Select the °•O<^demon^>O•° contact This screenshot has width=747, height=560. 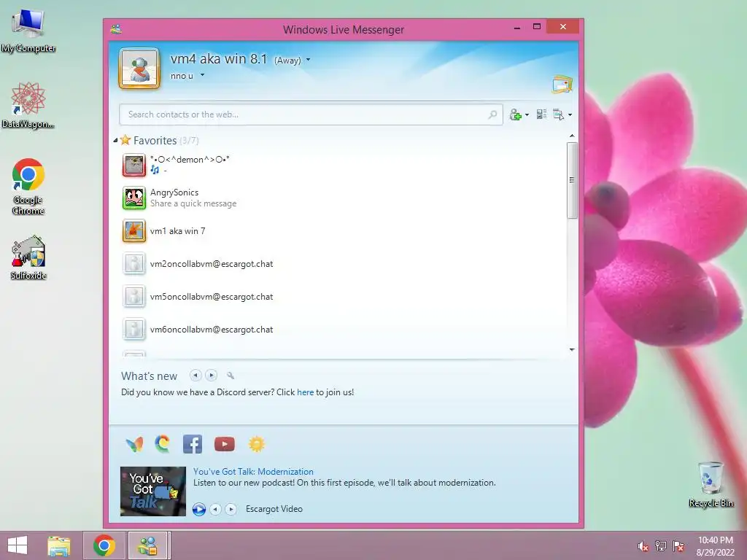[190, 160]
